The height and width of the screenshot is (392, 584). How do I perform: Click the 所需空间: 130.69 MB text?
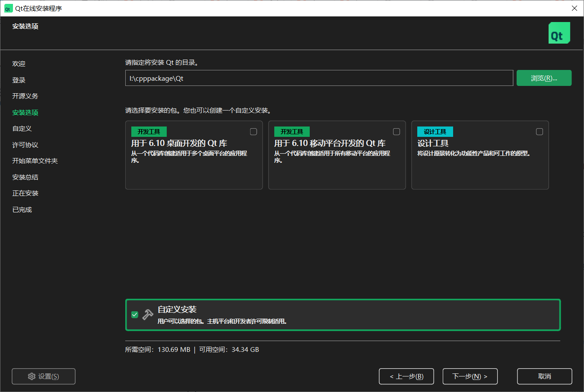pos(158,350)
